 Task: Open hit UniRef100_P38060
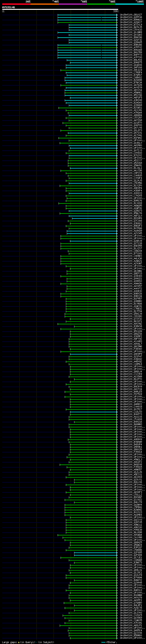(131, 349)
